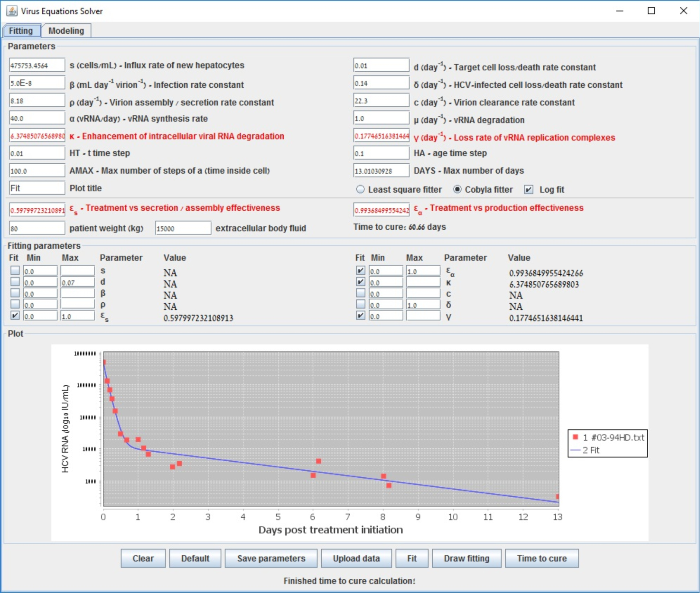Run the Fit button
This screenshot has height=593, width=700.
pos(412,558)
